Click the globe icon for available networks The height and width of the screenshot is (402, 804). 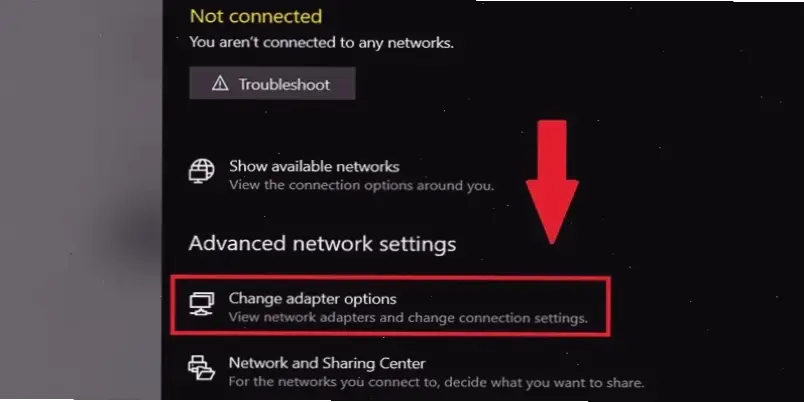(201, 171)
